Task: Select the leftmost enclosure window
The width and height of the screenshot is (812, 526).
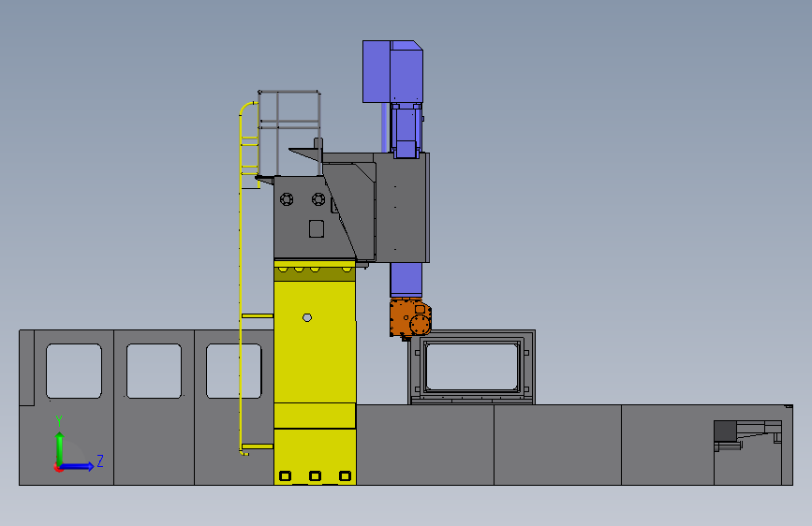Action: pyautogui.click(x=74, y=372)
